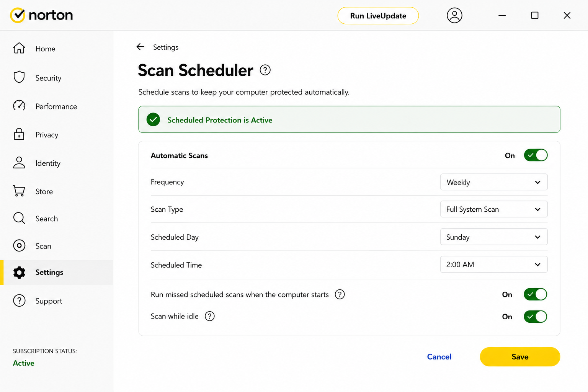Screen dimensions: 588x392
Task: Click the Frequency row label
Action: pos(167,182)
